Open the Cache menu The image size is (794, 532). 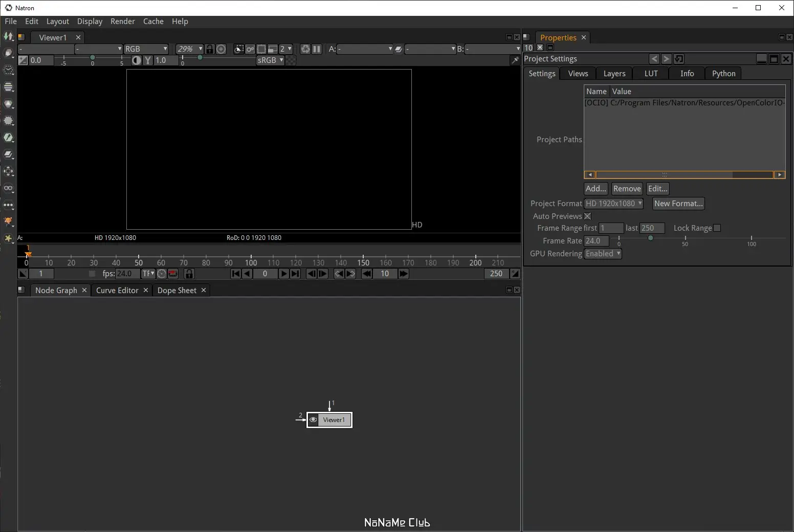(153, 21)
